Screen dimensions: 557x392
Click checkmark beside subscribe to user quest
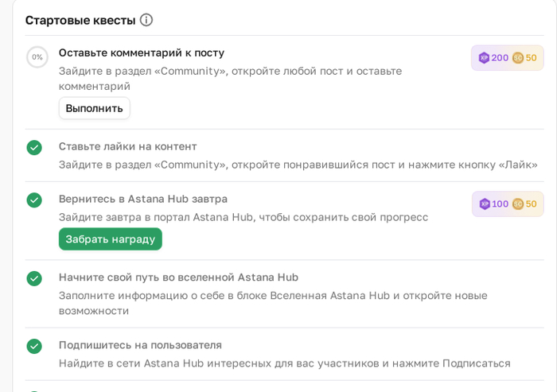[34, 346]
